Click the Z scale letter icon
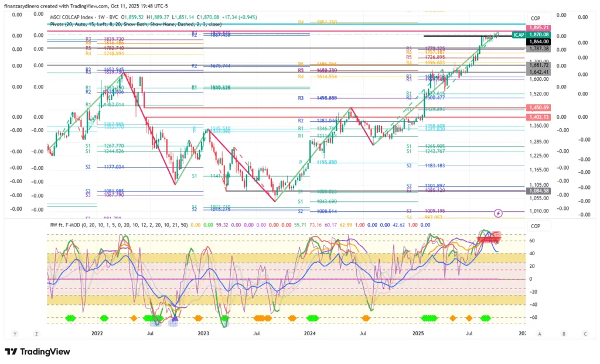This screenshot has width=600, height=364. [36, 334]
